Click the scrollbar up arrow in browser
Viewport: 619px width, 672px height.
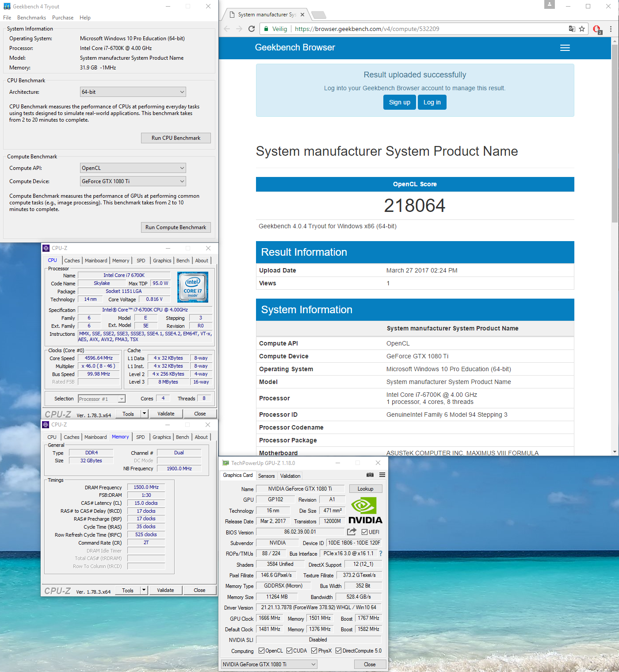[x=615, y=40]
